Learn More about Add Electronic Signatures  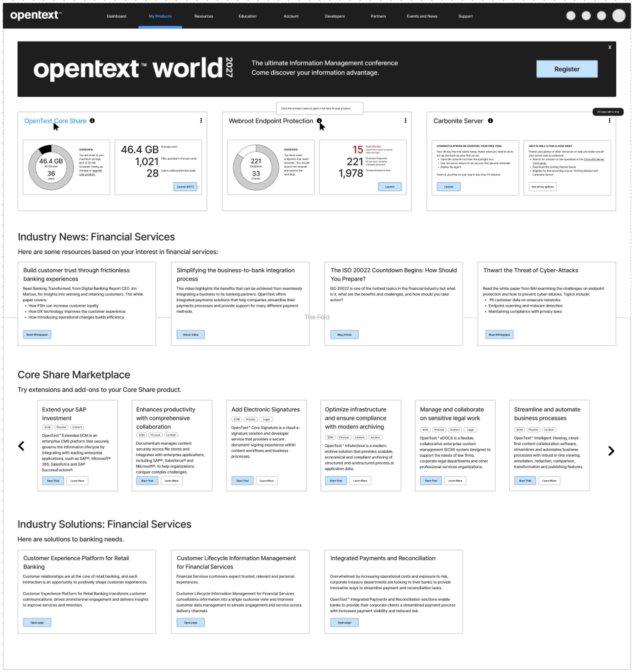pos(267,480)
